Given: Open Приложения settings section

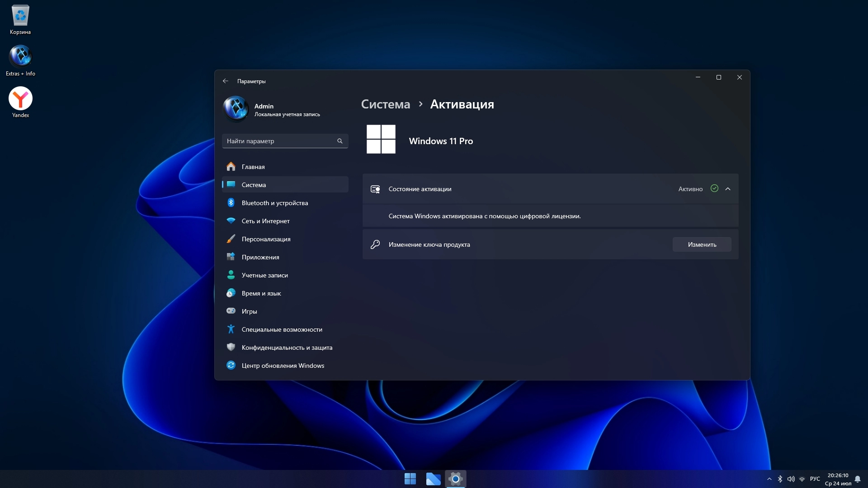Looking at the screenshot, I should (260, 257).
